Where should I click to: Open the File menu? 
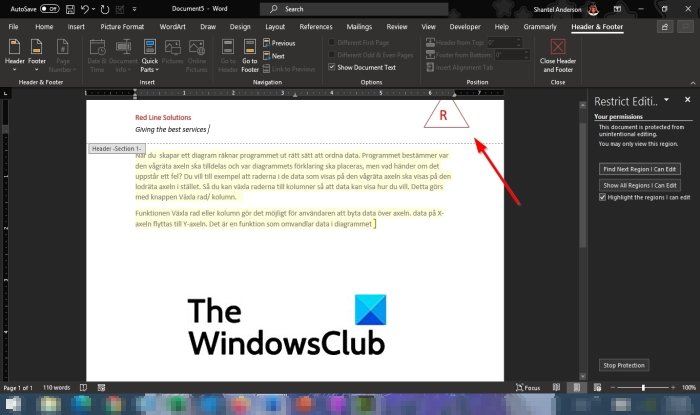(13, 27)
